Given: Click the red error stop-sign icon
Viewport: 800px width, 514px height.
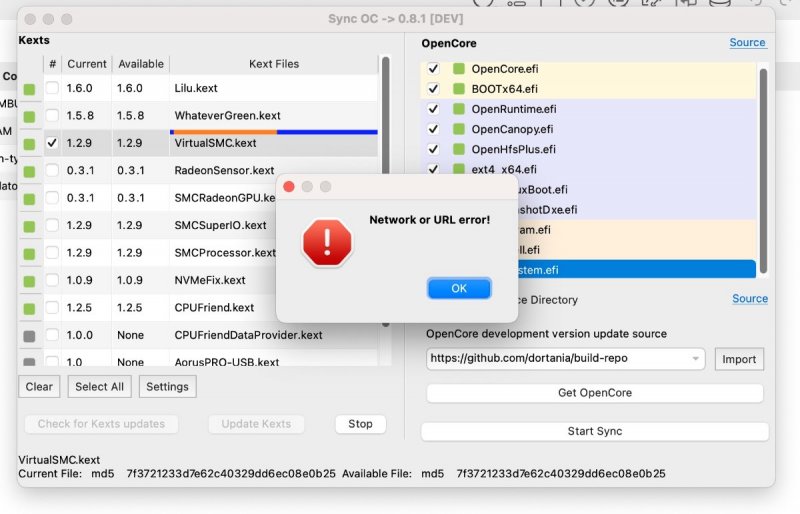Looking at the screenshot, I should click(327, 242).
